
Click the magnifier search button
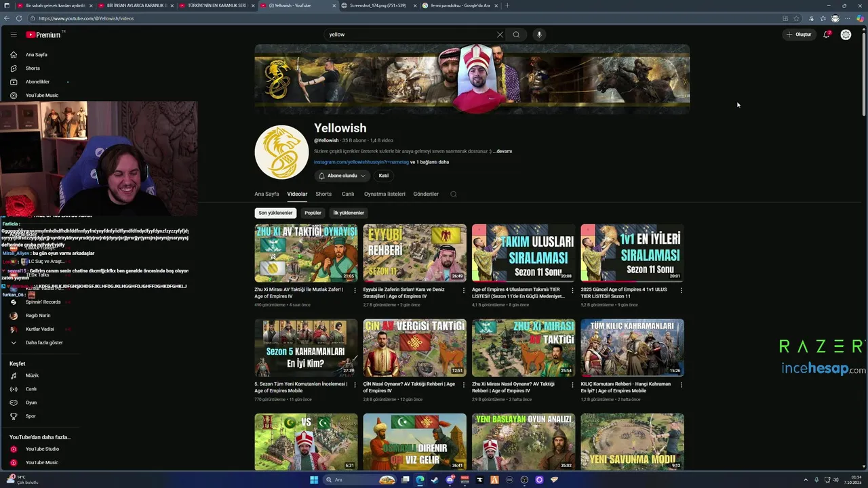pyautogui.click(x=516, y=35)
